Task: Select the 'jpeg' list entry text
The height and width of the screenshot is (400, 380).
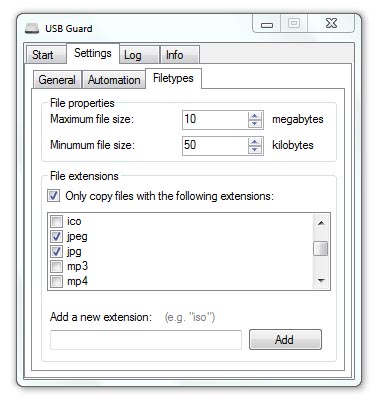Action: tap(77, 237)
